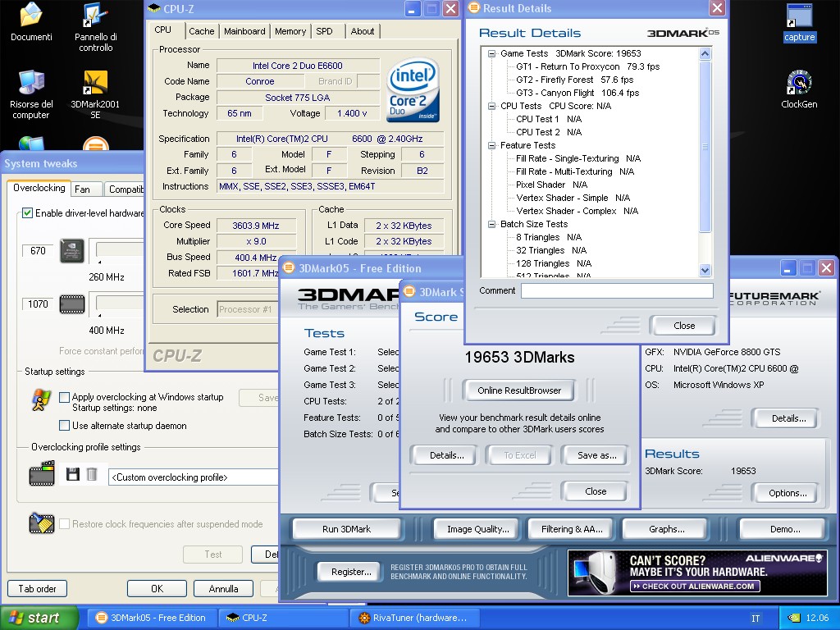840x630 pixels.
Task: Click the 3DMark05 title bar icon
Action: (288, 268)
